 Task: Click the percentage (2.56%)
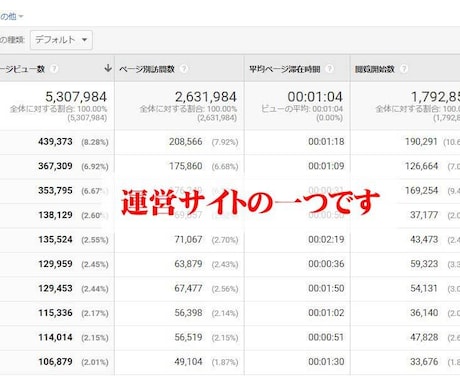click(x=225, y=289)
